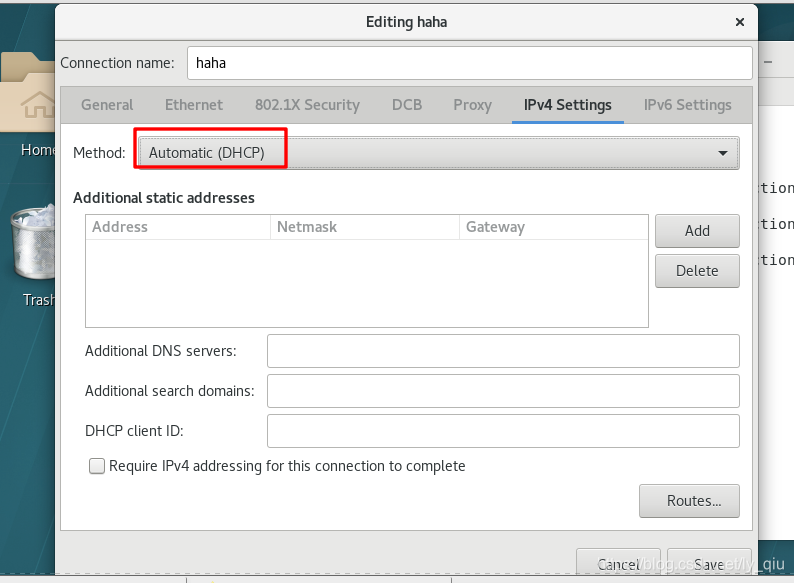Image resolution: width=794 pixels, height=583 pixels.
Task: Click the Cancel button
Action: (618, 562)
